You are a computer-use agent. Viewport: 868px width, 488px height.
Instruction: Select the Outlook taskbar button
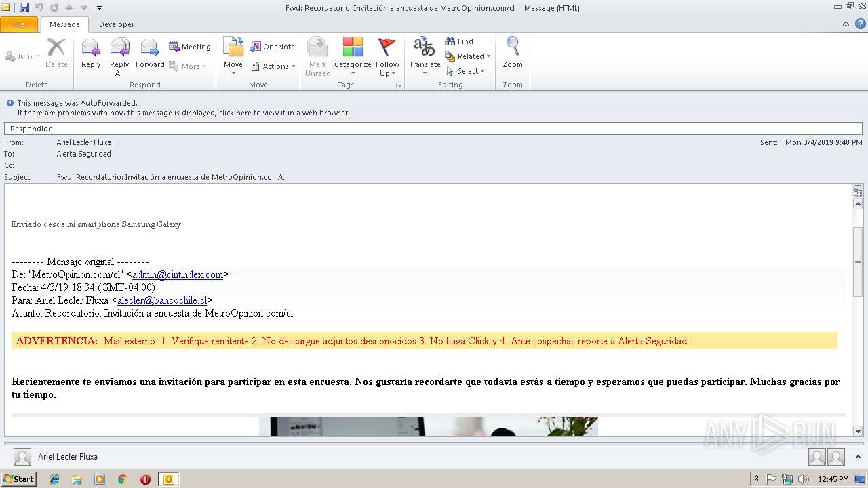[168, 479]
